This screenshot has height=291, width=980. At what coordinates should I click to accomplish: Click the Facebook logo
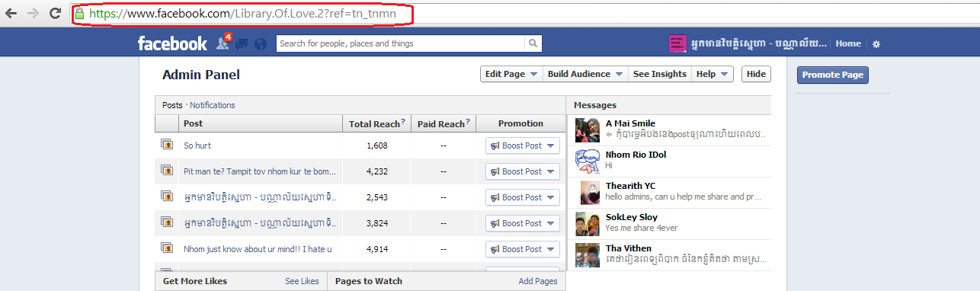tap(172, 43)
